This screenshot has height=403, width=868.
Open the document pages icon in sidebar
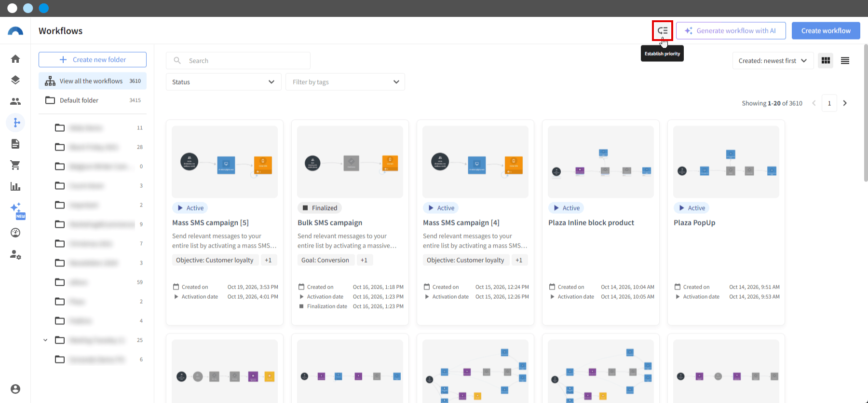pos(15,144)
